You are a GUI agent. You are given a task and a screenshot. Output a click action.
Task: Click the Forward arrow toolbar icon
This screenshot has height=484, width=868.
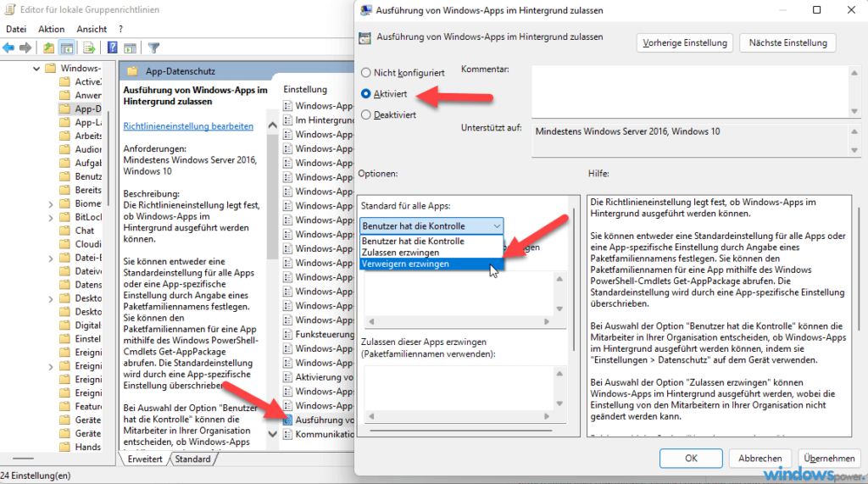(x=25, y=48)
